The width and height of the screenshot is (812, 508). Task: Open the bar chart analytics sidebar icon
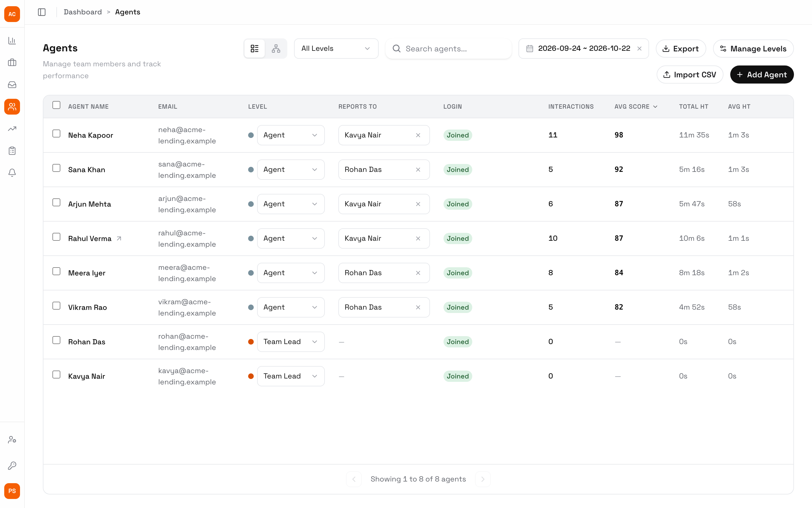click(12, 41)
